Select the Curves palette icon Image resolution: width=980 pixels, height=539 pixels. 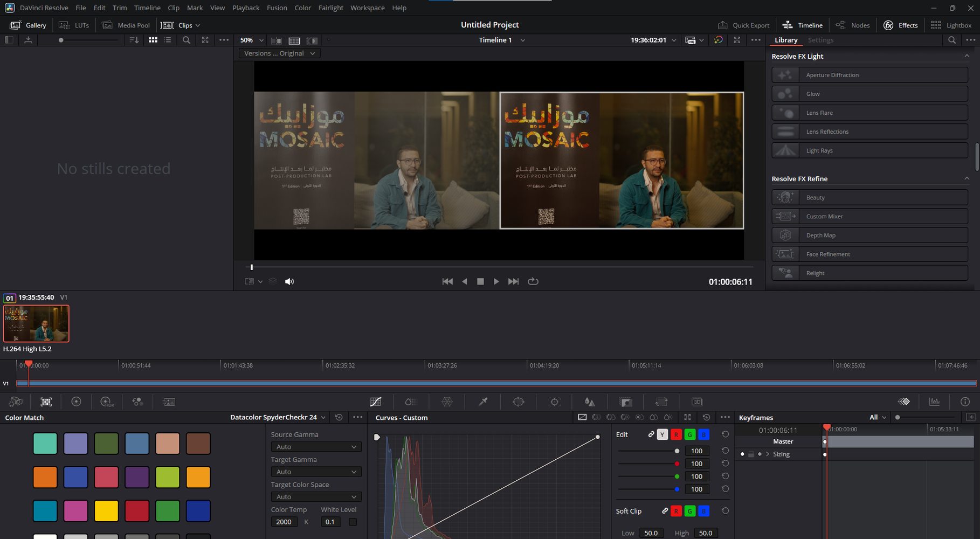pyautogui.click(x=376, y=402)
